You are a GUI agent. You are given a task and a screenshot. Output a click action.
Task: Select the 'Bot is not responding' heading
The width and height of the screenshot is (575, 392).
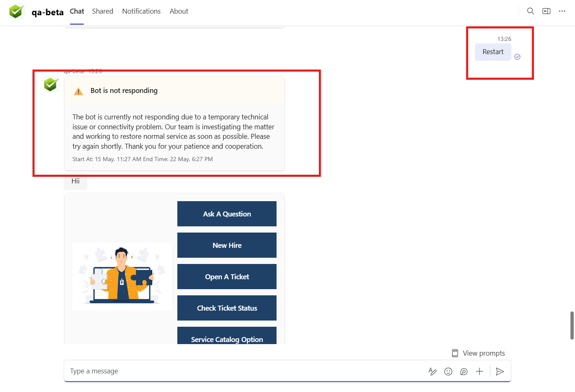tap(124, 90)
